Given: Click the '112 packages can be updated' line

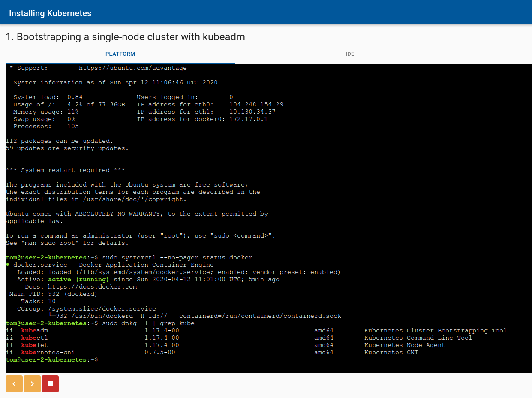Looking at the screenshot, I should (59, 141).
